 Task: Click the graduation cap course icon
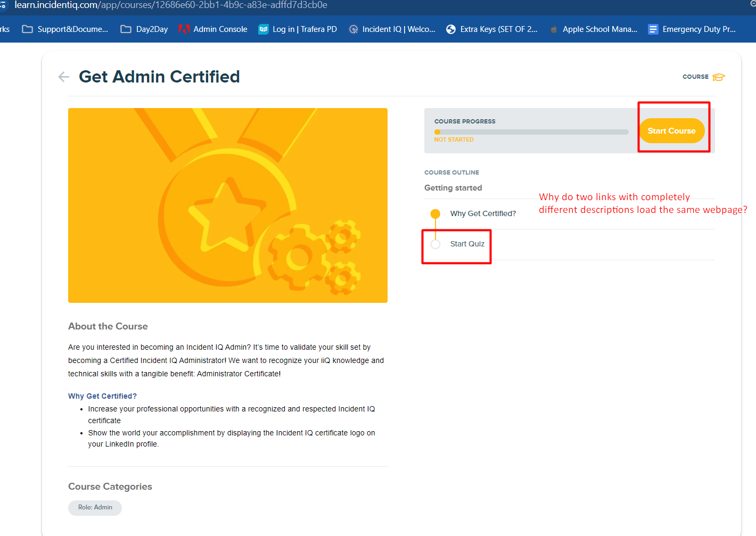[719, 77]
